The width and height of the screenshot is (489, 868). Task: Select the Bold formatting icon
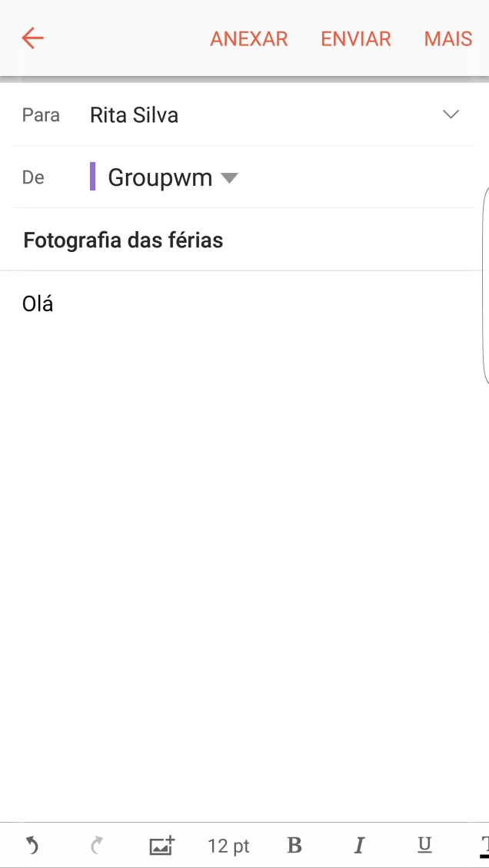click(x=294, y=845)
